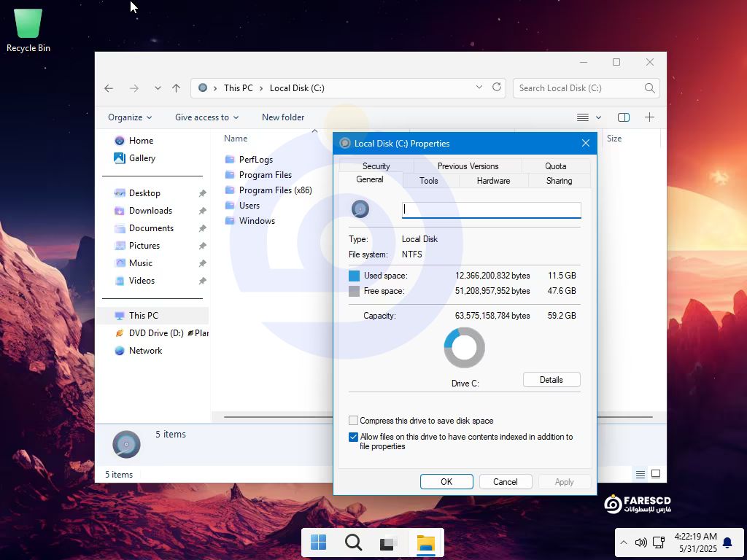Open Music in the sidebar
Screen dimensions: 747x560
coord(141,263)
